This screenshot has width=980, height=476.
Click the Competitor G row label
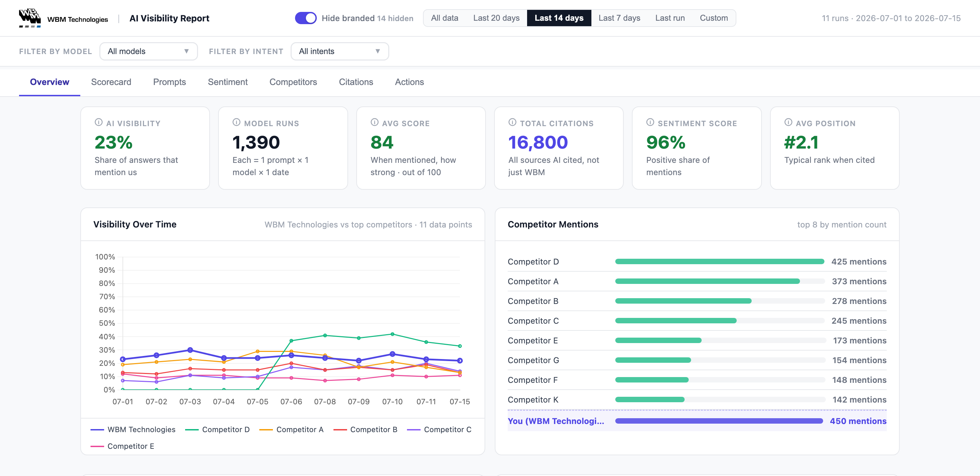tap(533, 360)
